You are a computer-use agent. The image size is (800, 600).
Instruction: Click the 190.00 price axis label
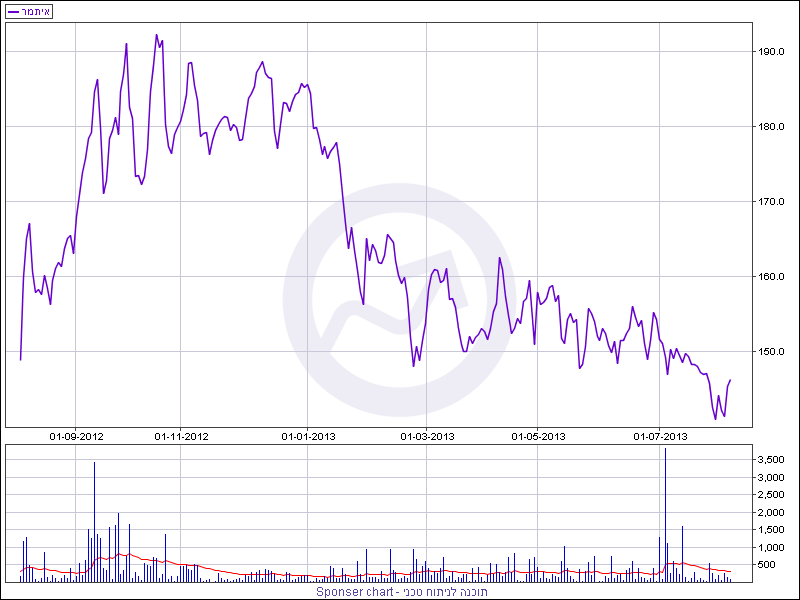(x=771, y=52)
